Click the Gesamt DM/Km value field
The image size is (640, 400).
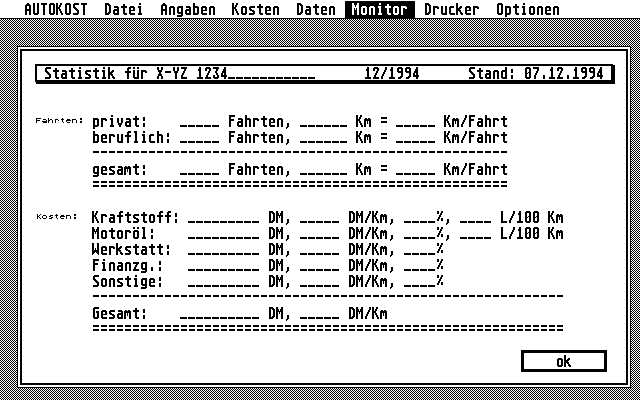click(320, 313)
